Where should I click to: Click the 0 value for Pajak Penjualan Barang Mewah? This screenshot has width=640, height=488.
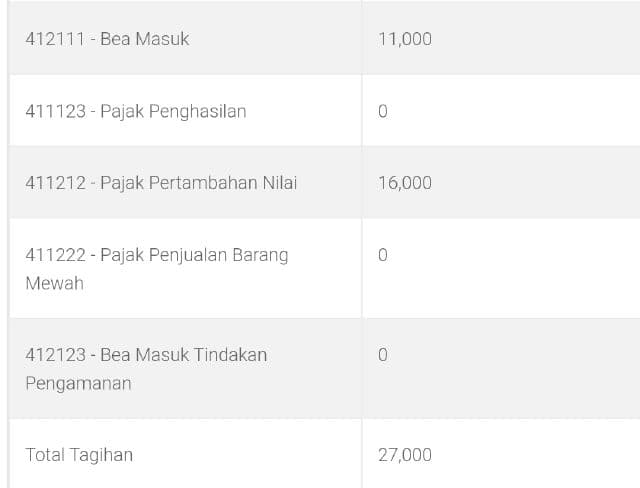coord(383,255)
